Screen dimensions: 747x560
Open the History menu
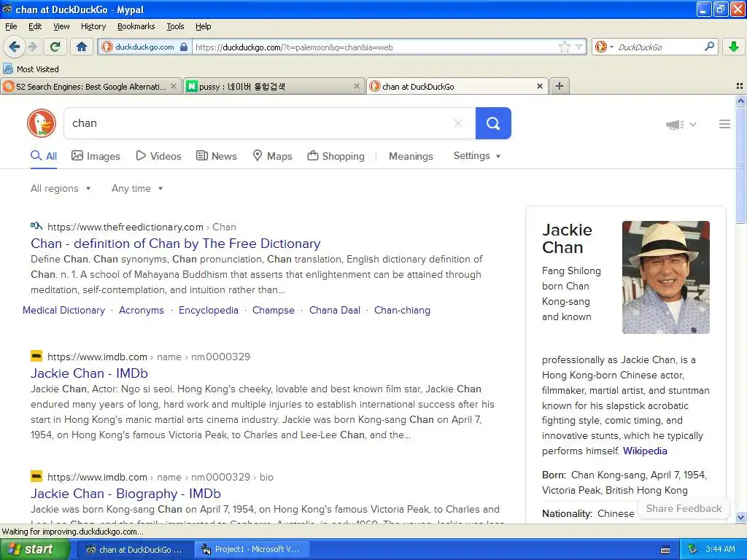pos(93,26)
